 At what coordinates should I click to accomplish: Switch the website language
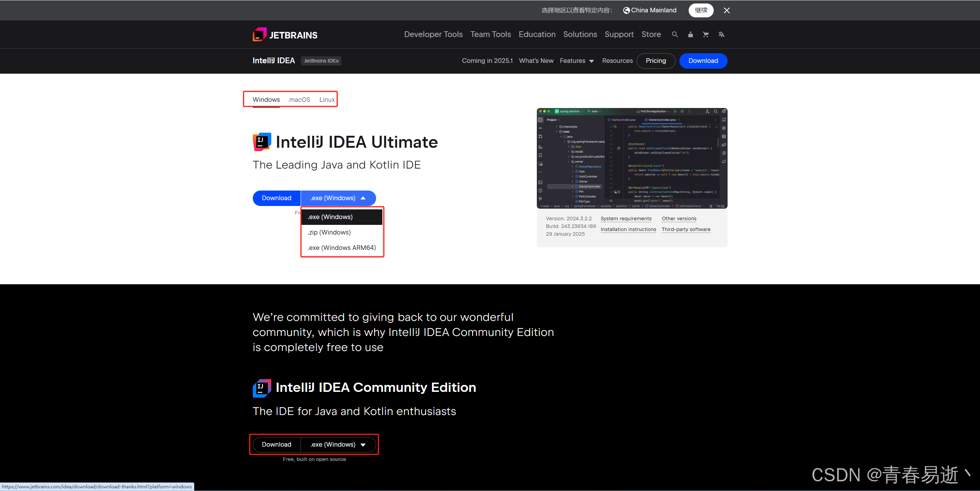click(721, 34)
